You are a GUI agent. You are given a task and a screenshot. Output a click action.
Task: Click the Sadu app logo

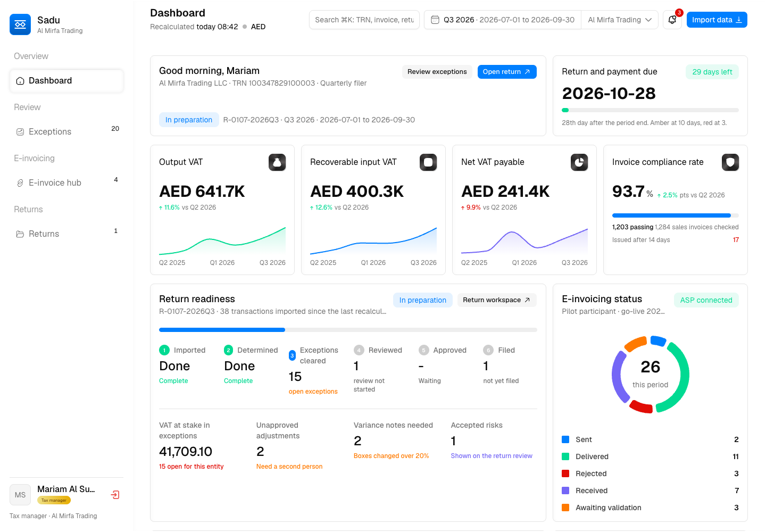[x=20, y=24]
